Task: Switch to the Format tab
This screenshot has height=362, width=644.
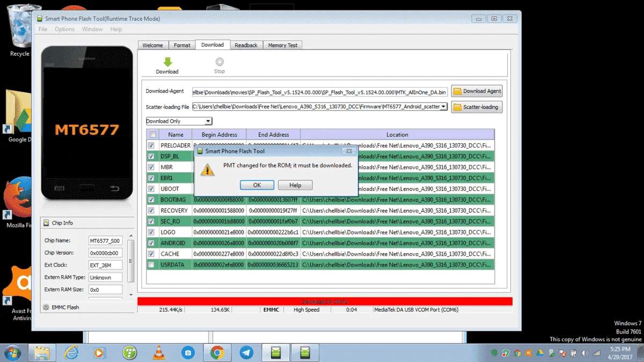Action: 182,45
